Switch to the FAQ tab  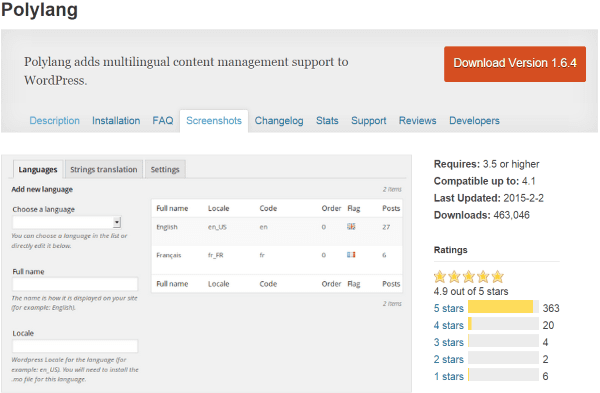[x=163, y=121]
